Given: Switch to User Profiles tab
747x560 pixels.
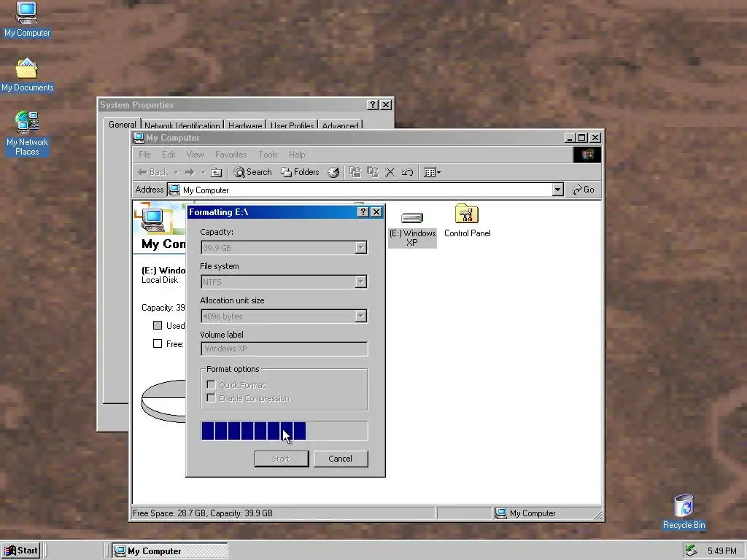Looking at the screenshot, I should point(292,125).
